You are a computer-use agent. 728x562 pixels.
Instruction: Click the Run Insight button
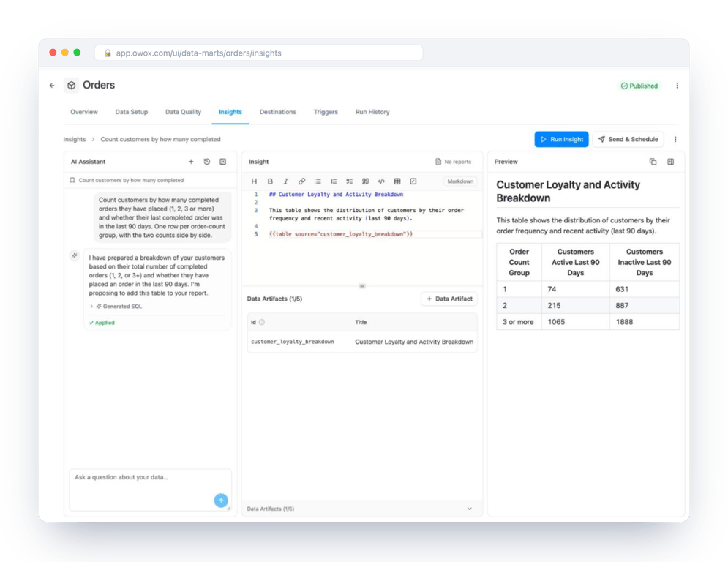tap(561, 139)
